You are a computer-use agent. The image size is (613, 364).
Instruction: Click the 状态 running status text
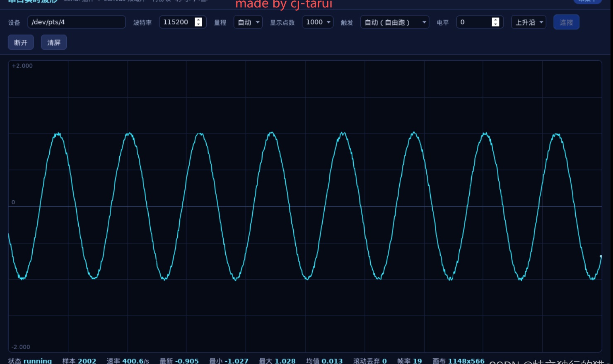(x=30, y=361)
